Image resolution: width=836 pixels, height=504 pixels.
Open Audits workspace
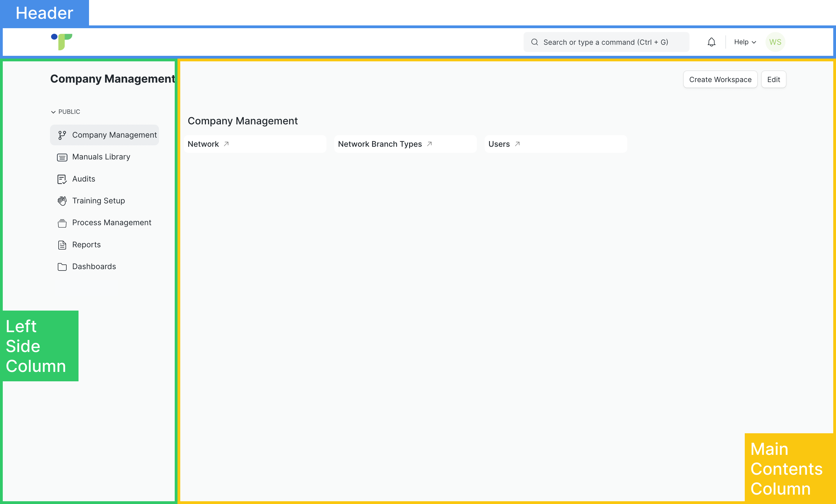(x=84, y=179)
